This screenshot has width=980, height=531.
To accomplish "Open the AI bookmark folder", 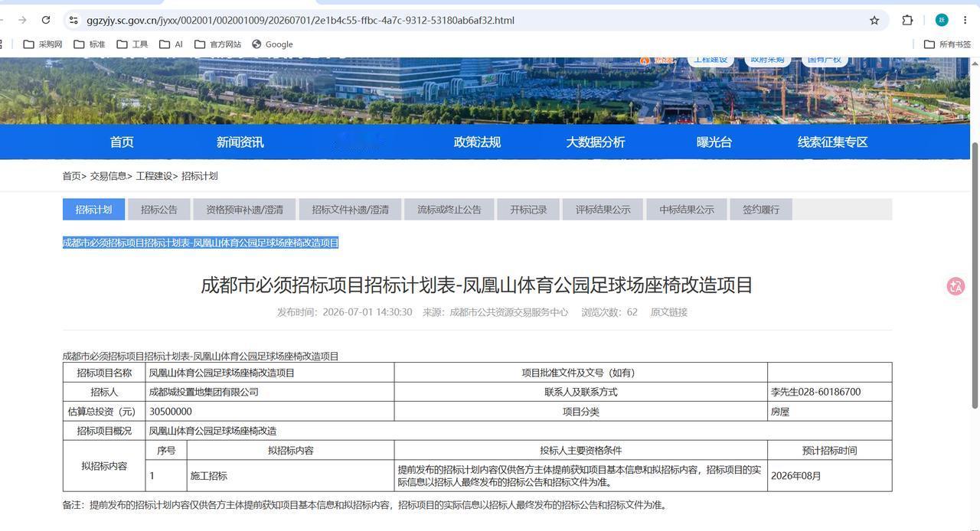I will (x=171, y=44).
